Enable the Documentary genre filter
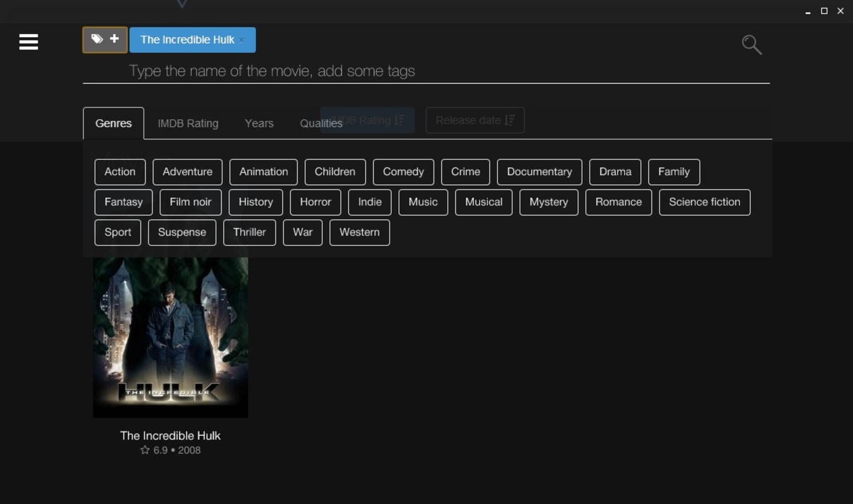The height and width of the screenshot is (504, 853). [539, 172]
